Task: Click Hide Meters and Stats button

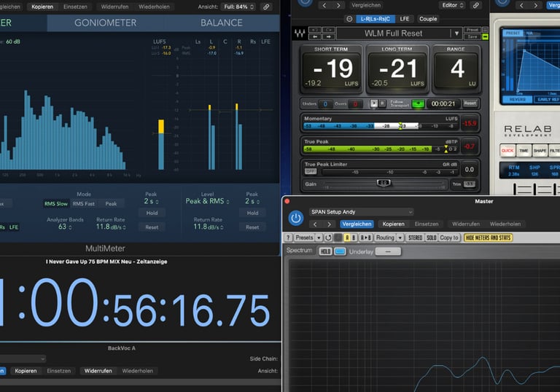Action: coord(488,238)
